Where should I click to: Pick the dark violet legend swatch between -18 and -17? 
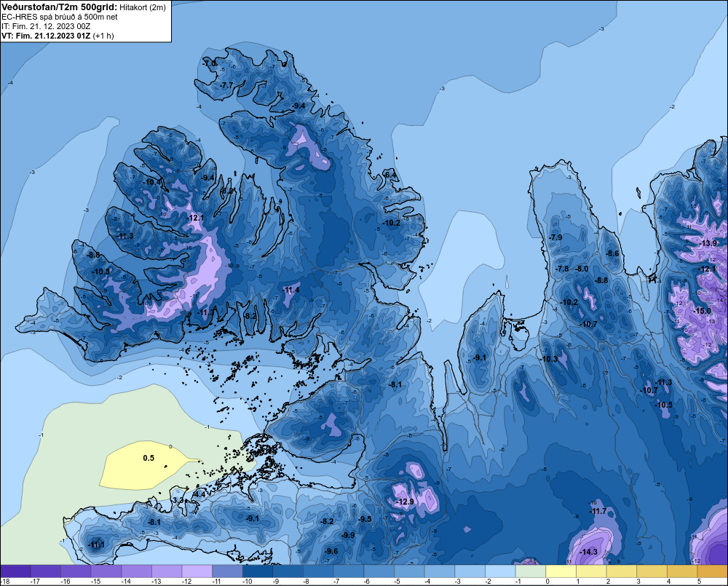coord(15,571)
